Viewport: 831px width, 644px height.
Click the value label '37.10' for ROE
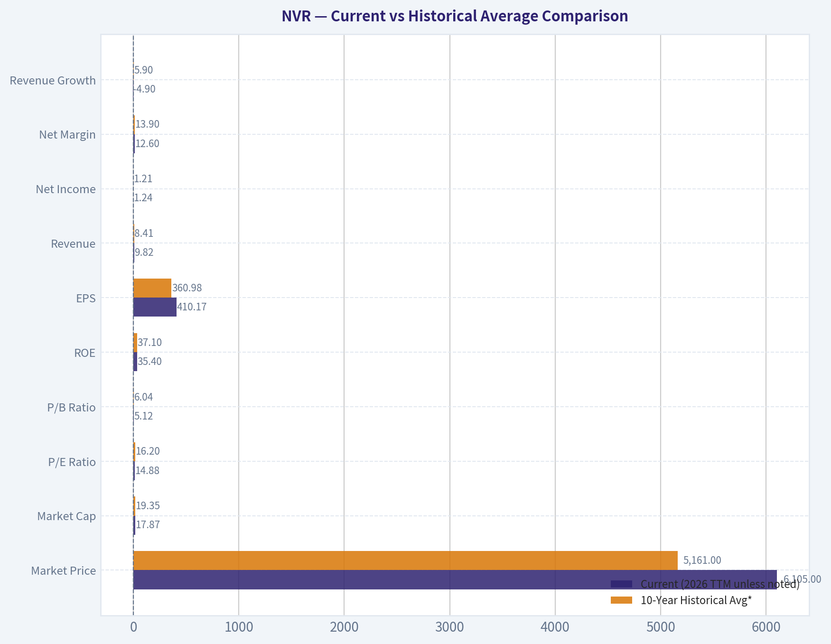pyautogui.click(x=149, y=343)
